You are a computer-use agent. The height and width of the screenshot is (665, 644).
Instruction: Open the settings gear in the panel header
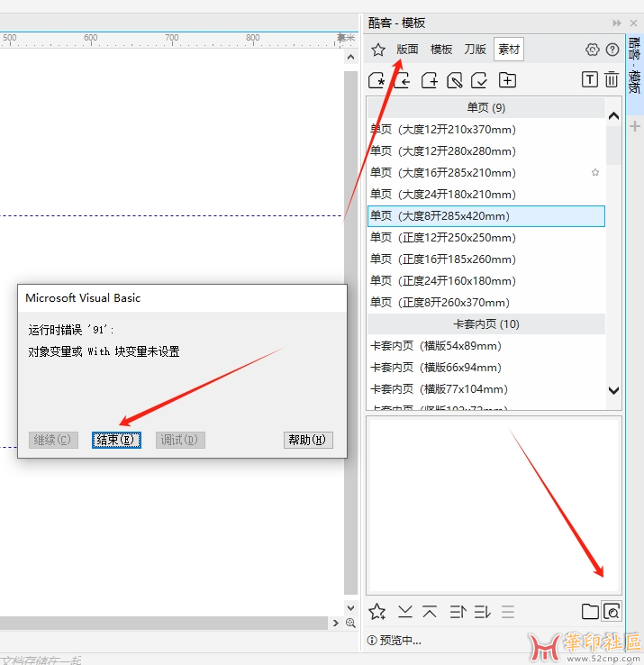pos(593,50)
